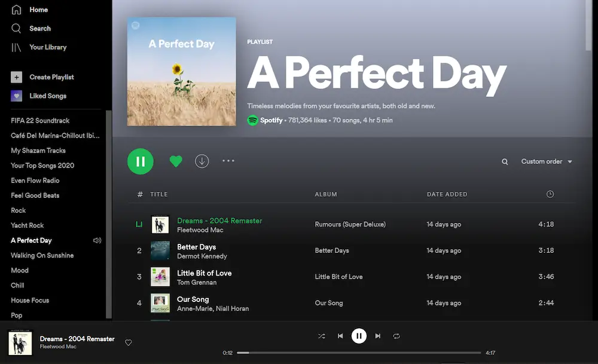Click the dropdown arrow beside Custom order
The width and height of the screenshot is (598, 364).
570,161
